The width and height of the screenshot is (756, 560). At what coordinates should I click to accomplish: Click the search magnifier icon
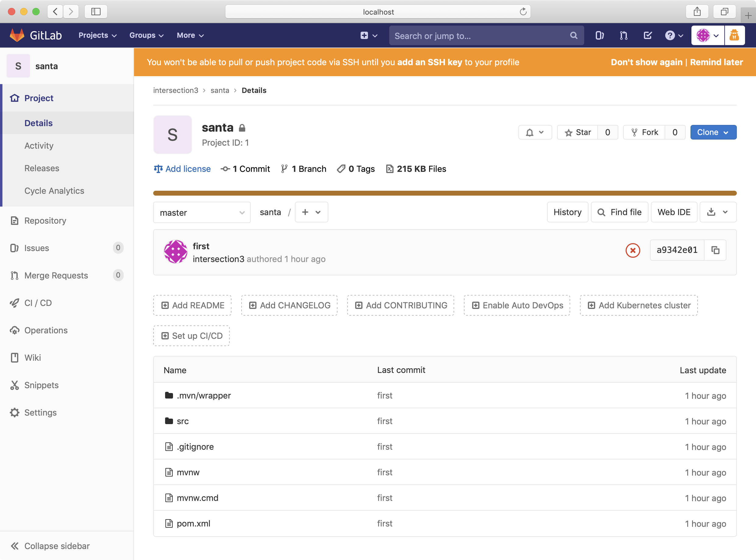[x=573, y=35]
